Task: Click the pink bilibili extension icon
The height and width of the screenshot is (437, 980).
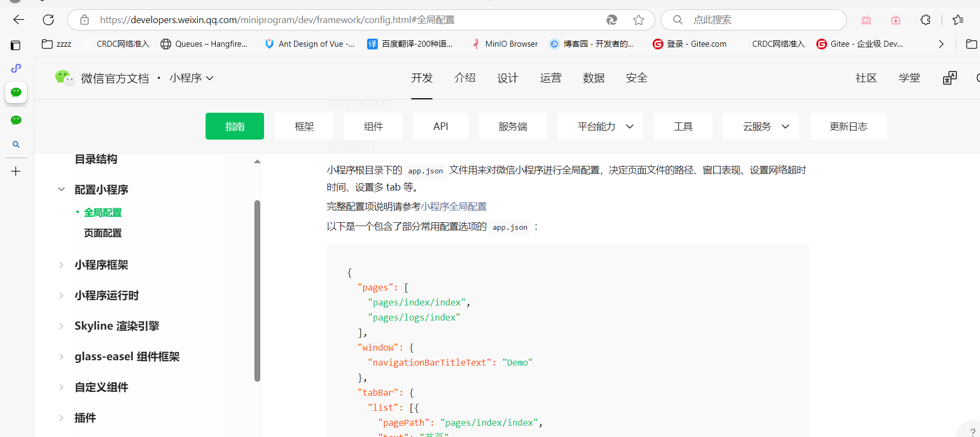Action: [866, 20]
